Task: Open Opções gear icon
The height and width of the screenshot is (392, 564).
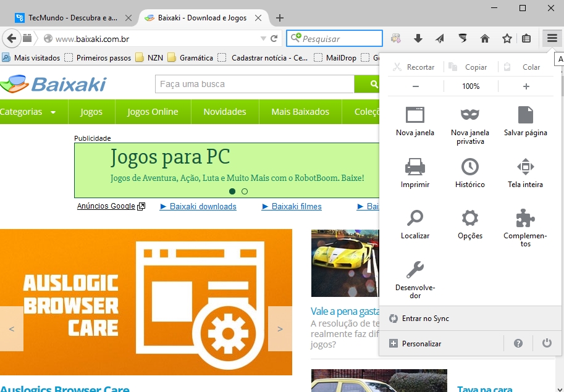Action: click(470, 224)
